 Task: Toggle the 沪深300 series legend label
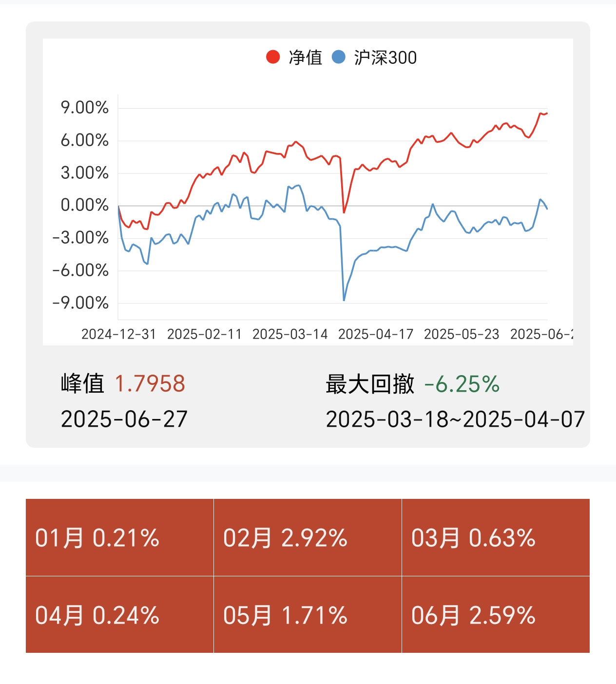click(x=385, y=57)
